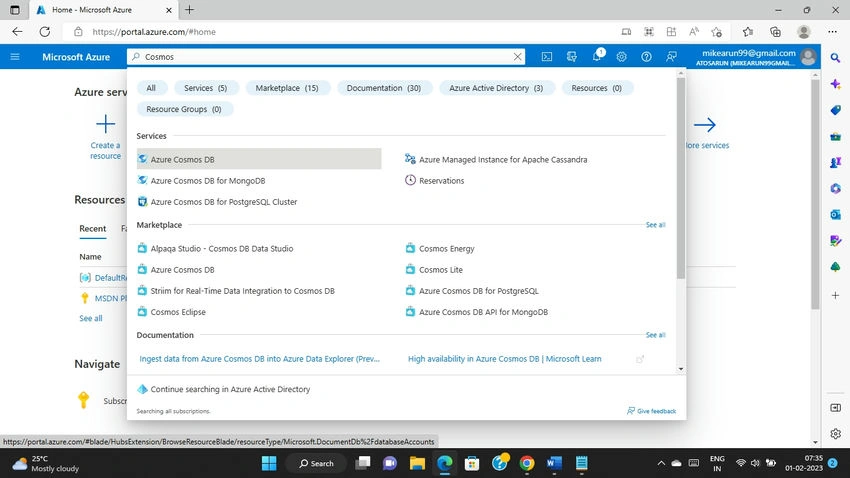
Task: Open the weather widget in taskbar
Action: pyautogui.click(x=46, y=463)
